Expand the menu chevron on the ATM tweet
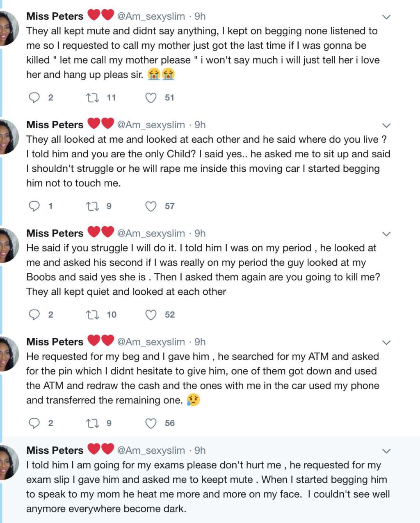Viewport: 420px width, 523px height. [386, 342]
